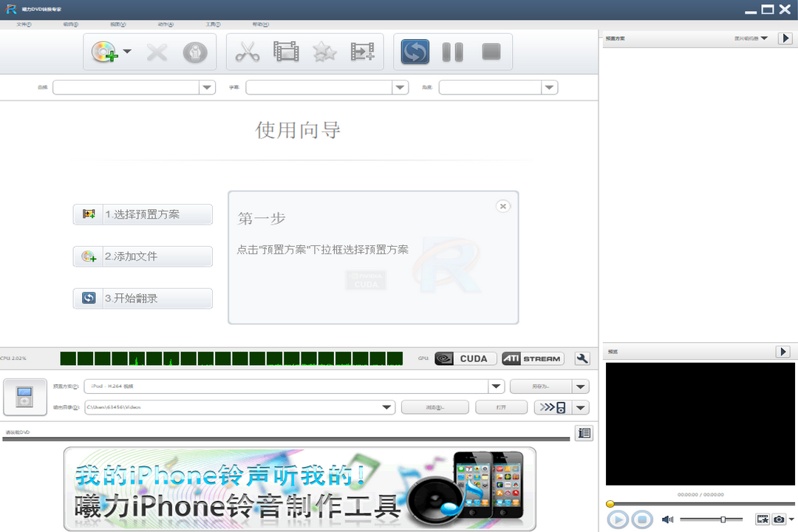Expand the 输出目录 output folder dropdown

[x=385, y=407]
